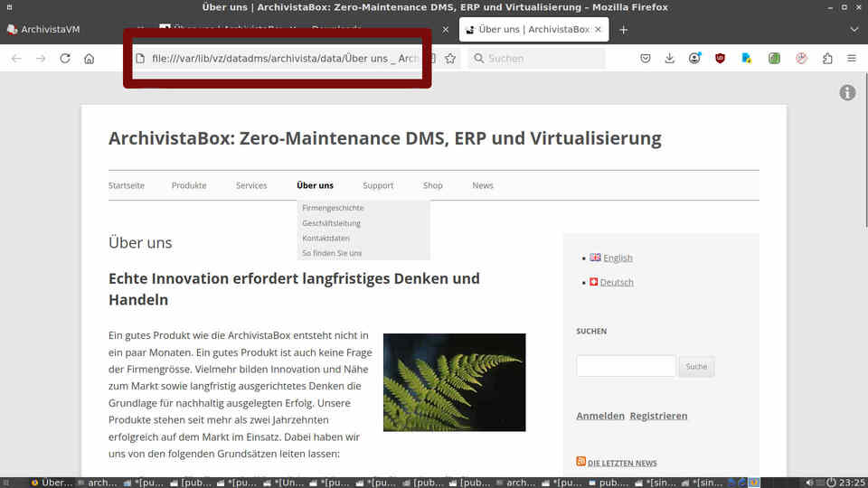The image size is (868, 488).
Task: Reload the current page
Action: 65,58
